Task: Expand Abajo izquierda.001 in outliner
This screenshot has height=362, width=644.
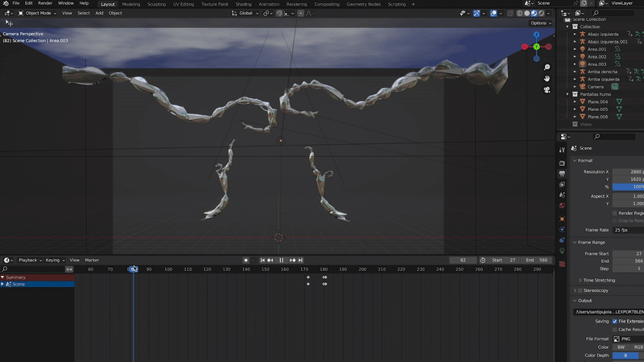Action: tap(575, 42)
